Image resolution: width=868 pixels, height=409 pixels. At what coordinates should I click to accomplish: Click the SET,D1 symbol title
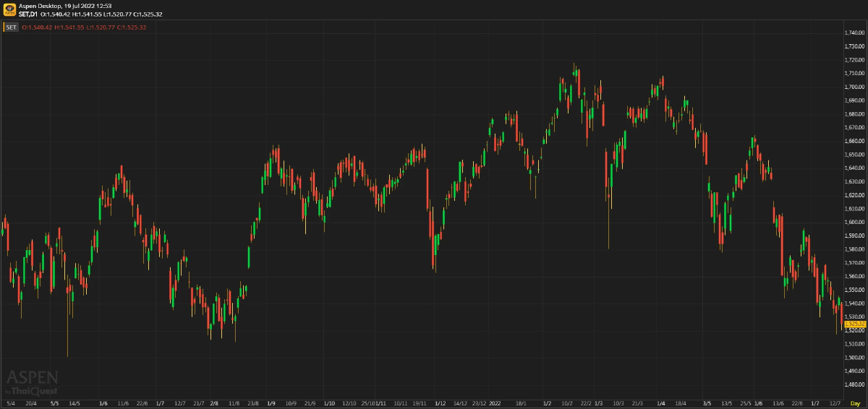coord(28,14)
